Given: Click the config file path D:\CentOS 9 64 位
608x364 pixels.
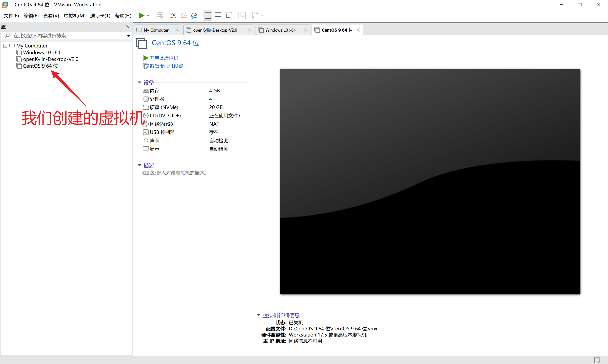Looking at the screenshot, I should coord(333,329).
